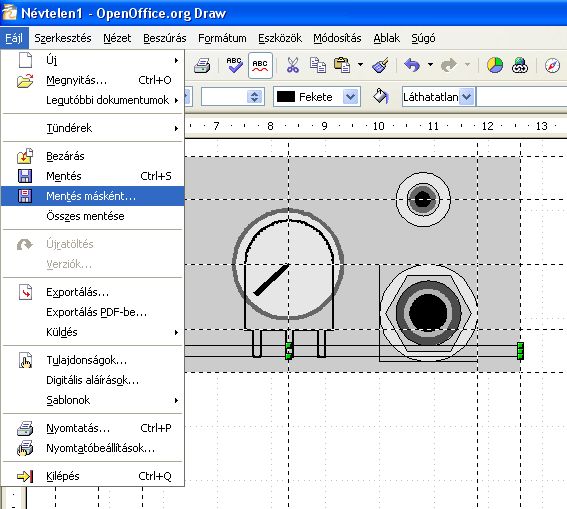Click the large black jack socket shape
This screenshot has height=509, width=567.
[428, 312]
